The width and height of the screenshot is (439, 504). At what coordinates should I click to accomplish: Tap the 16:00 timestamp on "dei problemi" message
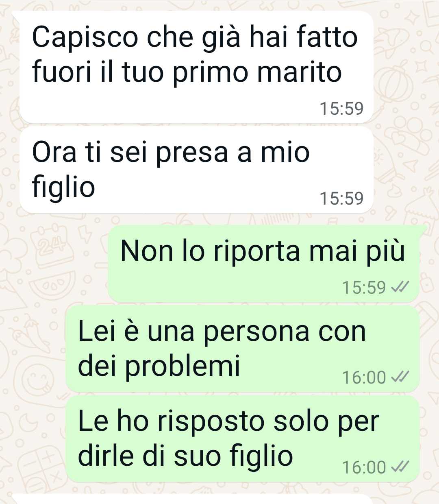(x=364, y=377)
